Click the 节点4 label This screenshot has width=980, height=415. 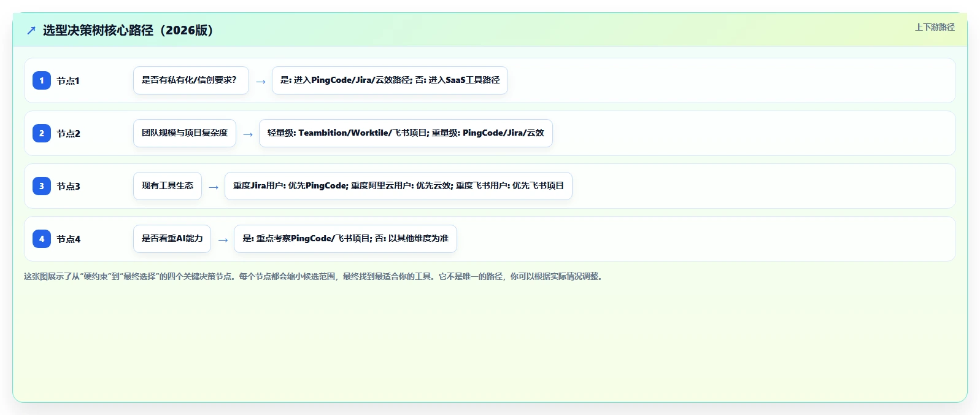pos(68,239)
